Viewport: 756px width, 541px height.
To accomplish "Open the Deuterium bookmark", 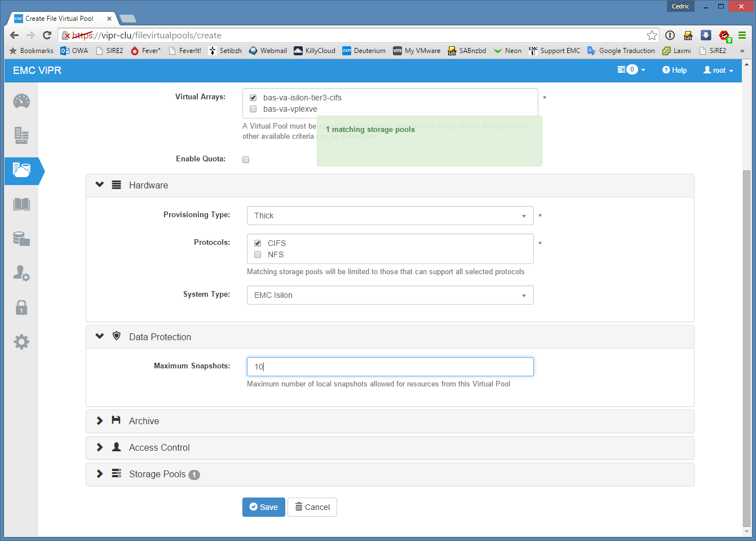I will [x=364, y=51].
